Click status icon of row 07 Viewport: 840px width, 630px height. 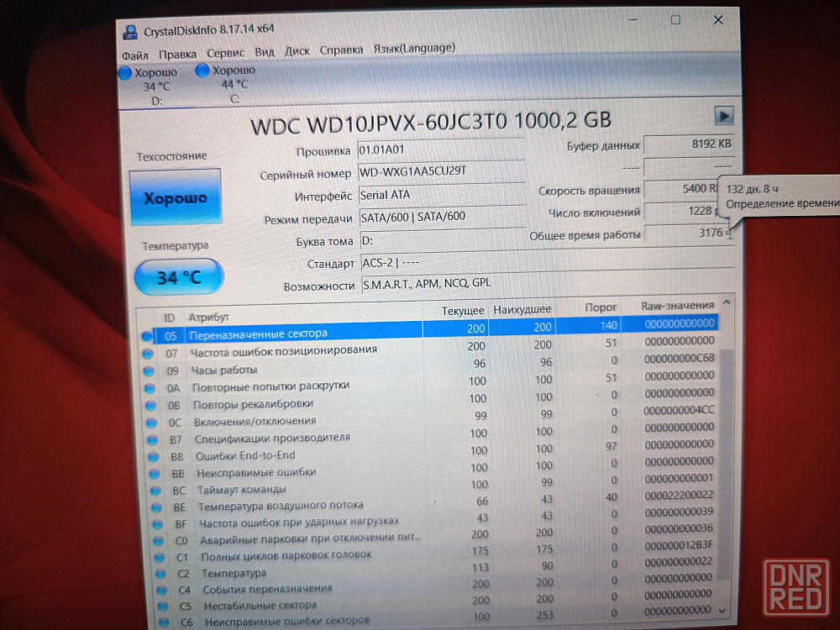pyautogui.click(x=148, y=354)
